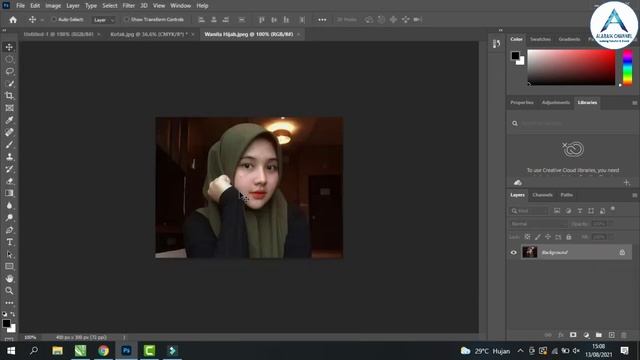Select the Crop tool

[x=9, y=96]
